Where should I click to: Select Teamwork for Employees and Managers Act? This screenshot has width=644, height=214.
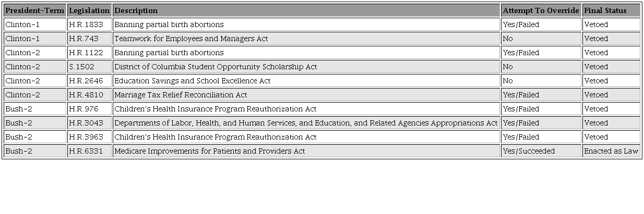(191, 39)
